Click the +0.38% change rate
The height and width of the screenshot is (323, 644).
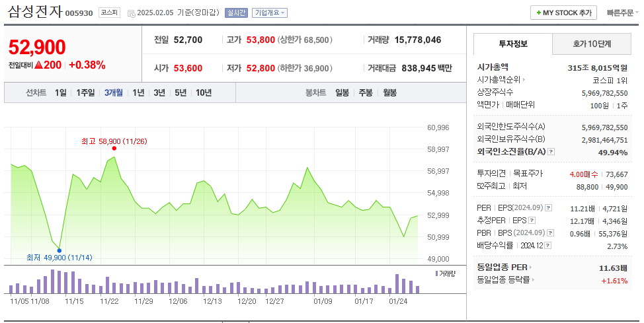pos(87,65)
